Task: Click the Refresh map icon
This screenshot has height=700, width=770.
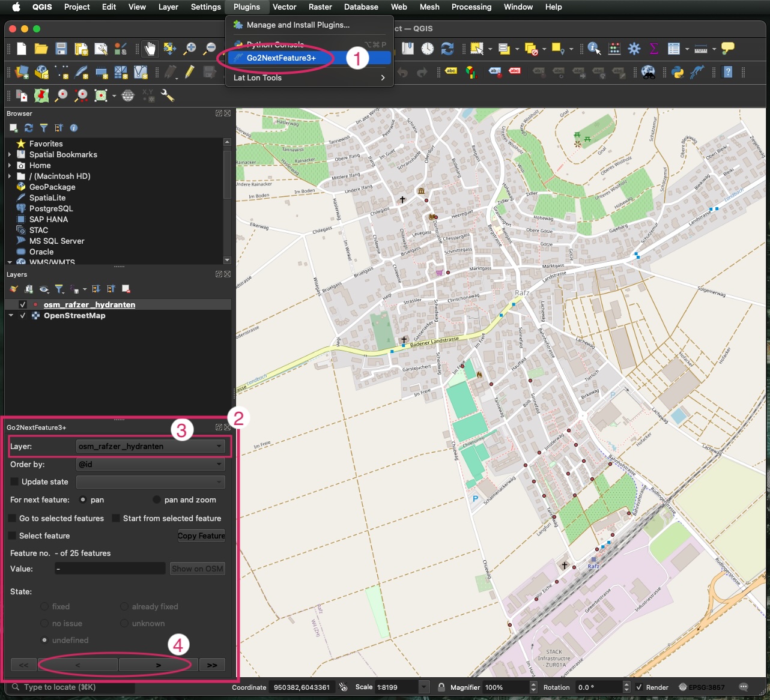Action: (x=447, y=49)
